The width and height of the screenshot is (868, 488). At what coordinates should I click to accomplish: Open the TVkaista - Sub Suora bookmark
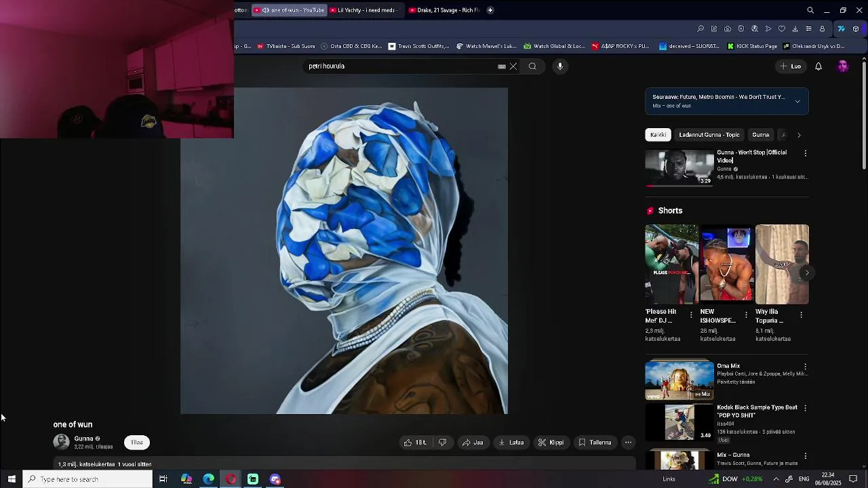coord(285,46)
